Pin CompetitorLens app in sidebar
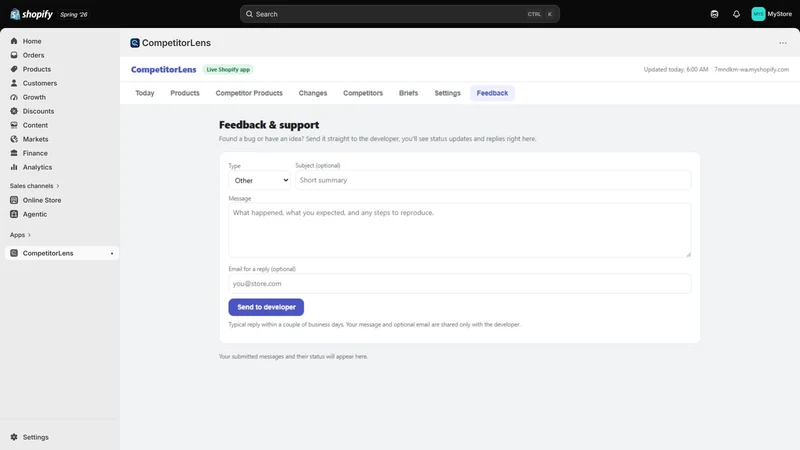The height and width of the screenshot is (450, 800). (x=112, y=254)
